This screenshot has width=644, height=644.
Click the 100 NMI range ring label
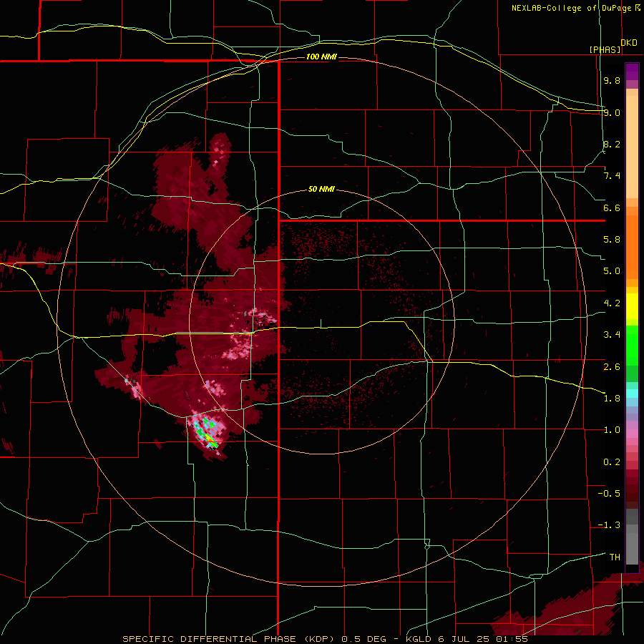321,57
